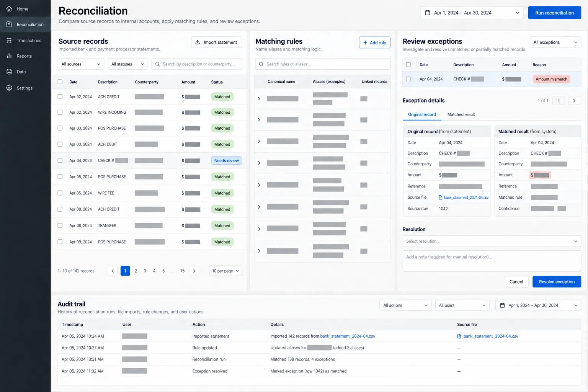The height and width of the screenshot is (392, 588).
Task: Click the Reconciliation sidebar icon
Action: tap(9, 24)
